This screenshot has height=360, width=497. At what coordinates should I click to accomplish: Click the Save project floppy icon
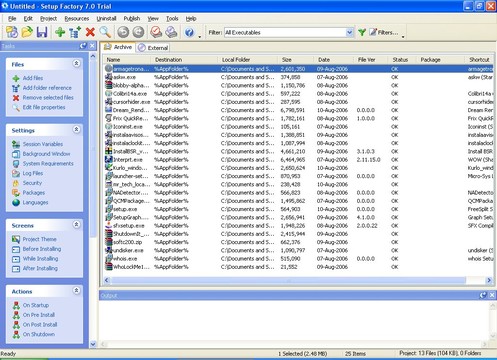click(42, 32)
